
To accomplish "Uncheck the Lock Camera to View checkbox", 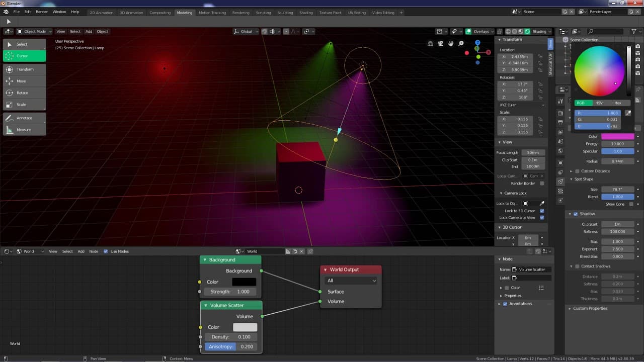I will 542,218.
